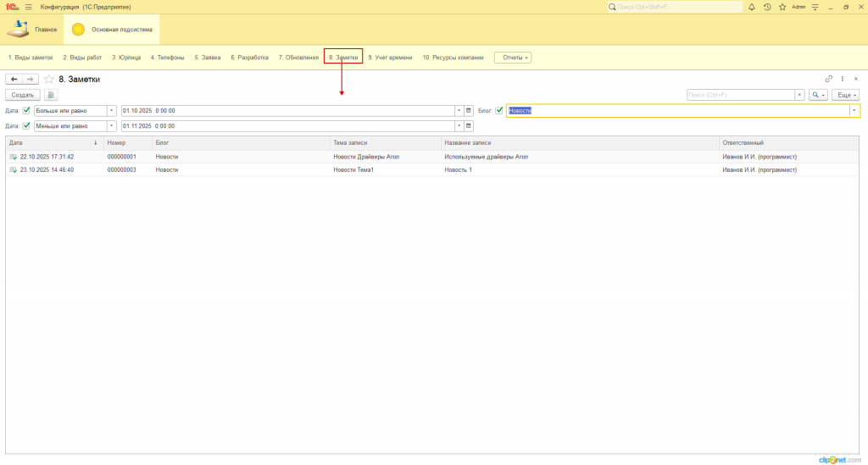The width and height of the screenshot is (868, 465).
Task: Open 4. Телефоны
Action: [x=167, y=58]
